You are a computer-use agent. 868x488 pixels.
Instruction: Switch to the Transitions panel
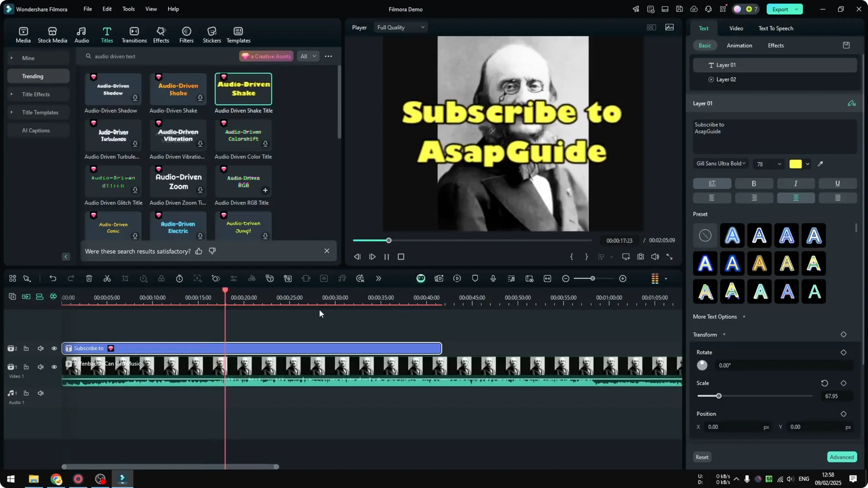134,34
